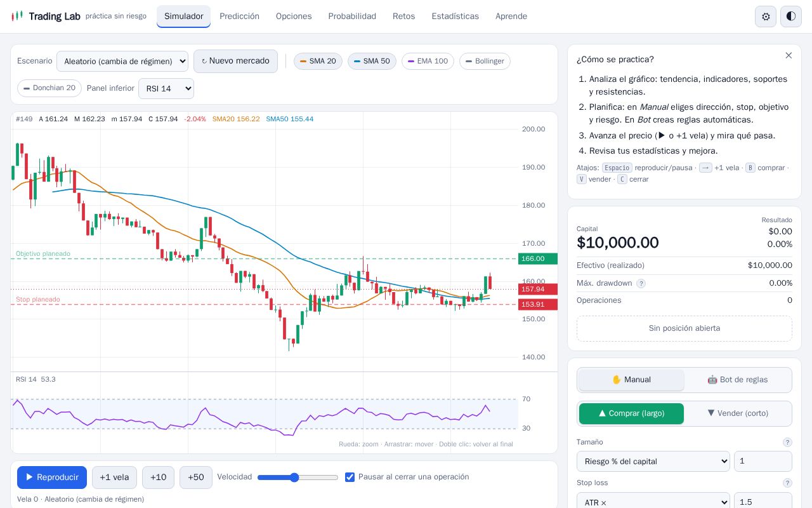Viewport: 812px width, 508px height.
Task: Open the Retos tab
Action: [404, 17]
